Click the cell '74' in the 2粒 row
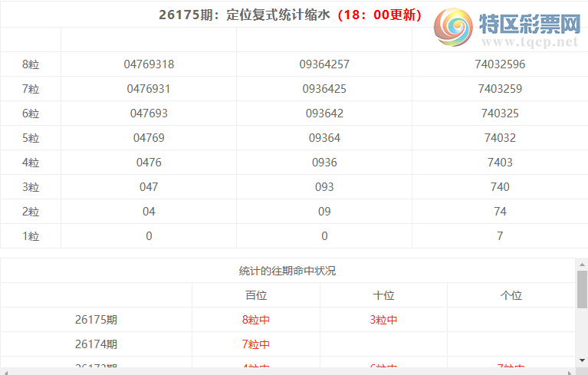Viewport: 588px width, 375px height. click(x=500, y=212)
